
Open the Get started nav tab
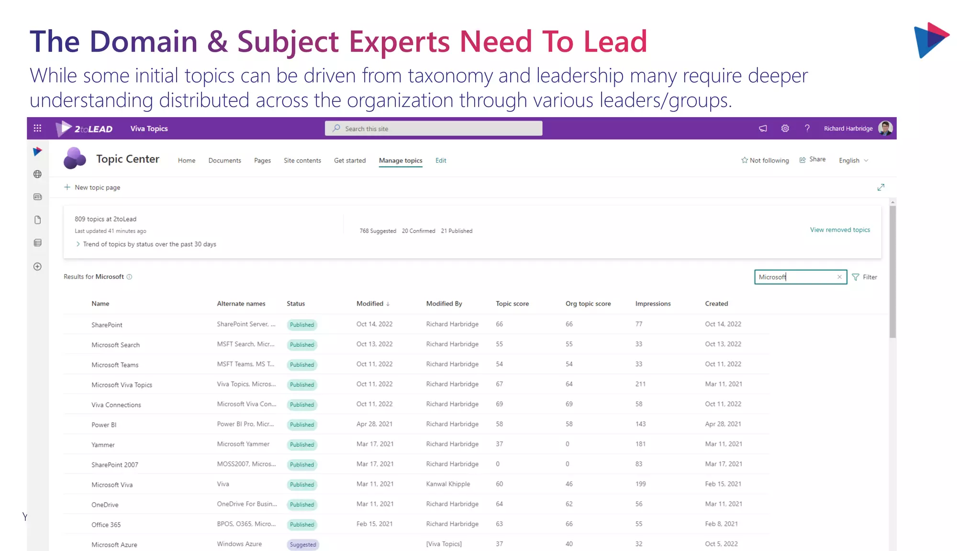350,161
